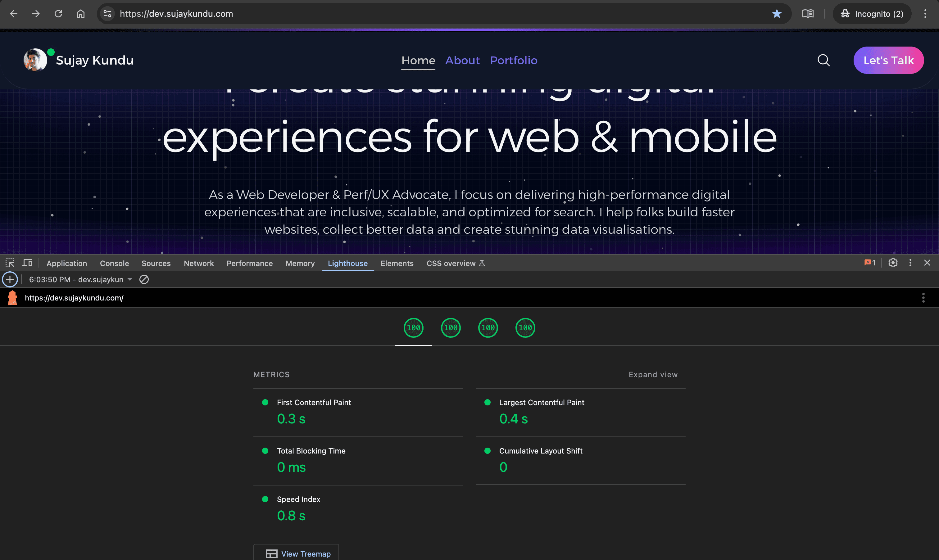This screenshot has height=560, width=939.
Task: Click the Expand view label above metrics
Action: [653, 374]
